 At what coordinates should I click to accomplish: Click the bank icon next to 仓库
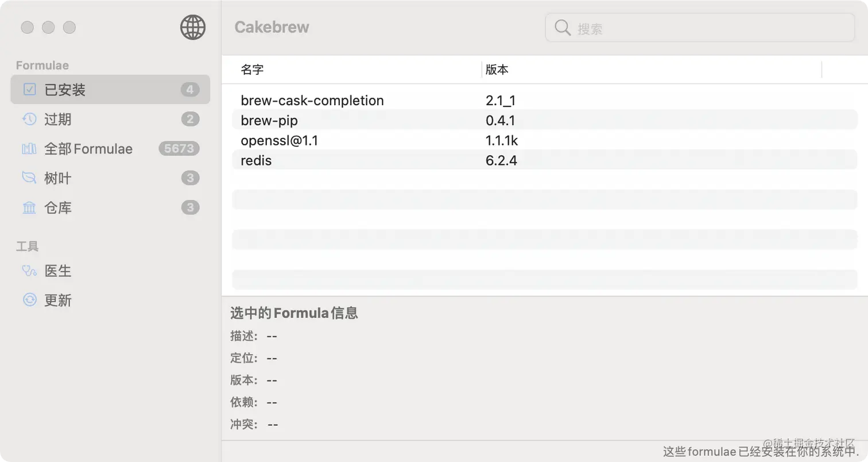pos(29,207)
